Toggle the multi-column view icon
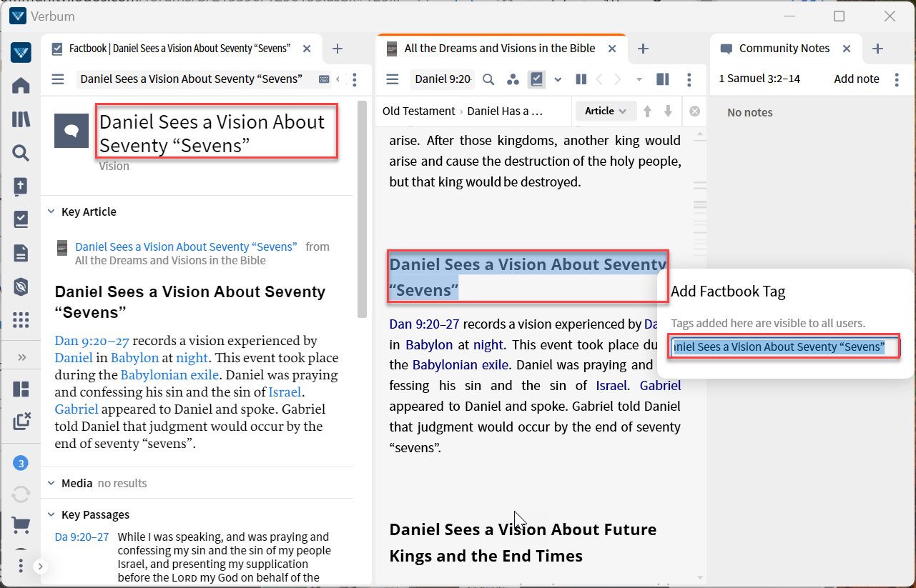916x588 pixels. (x=663, y=79)
